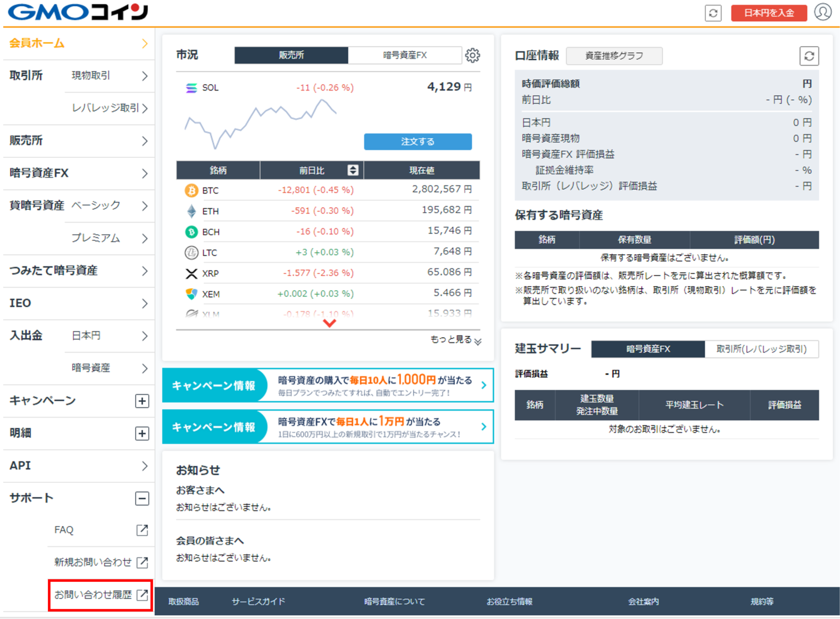Image resolution: width=840 pixels, height=619 pixels.
Task: Click the 銘柄 column header in market table
Action: coord(218,170)
